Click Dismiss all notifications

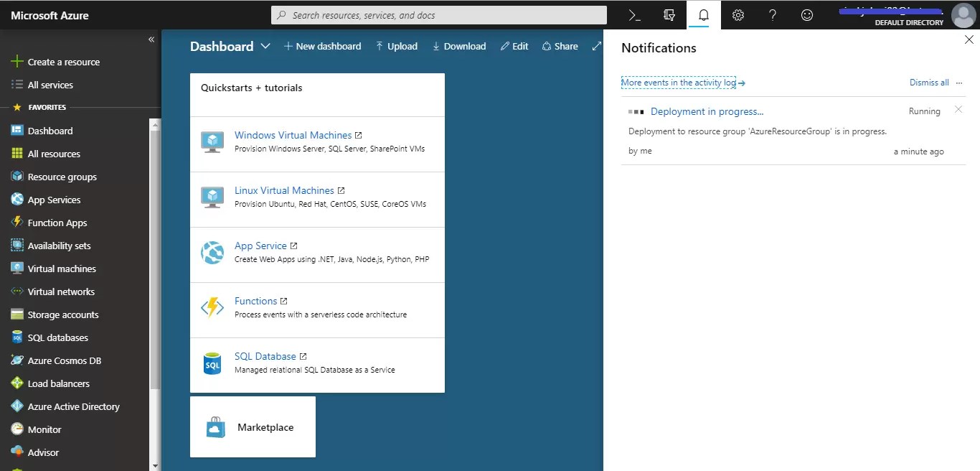[x=929, y=83]
